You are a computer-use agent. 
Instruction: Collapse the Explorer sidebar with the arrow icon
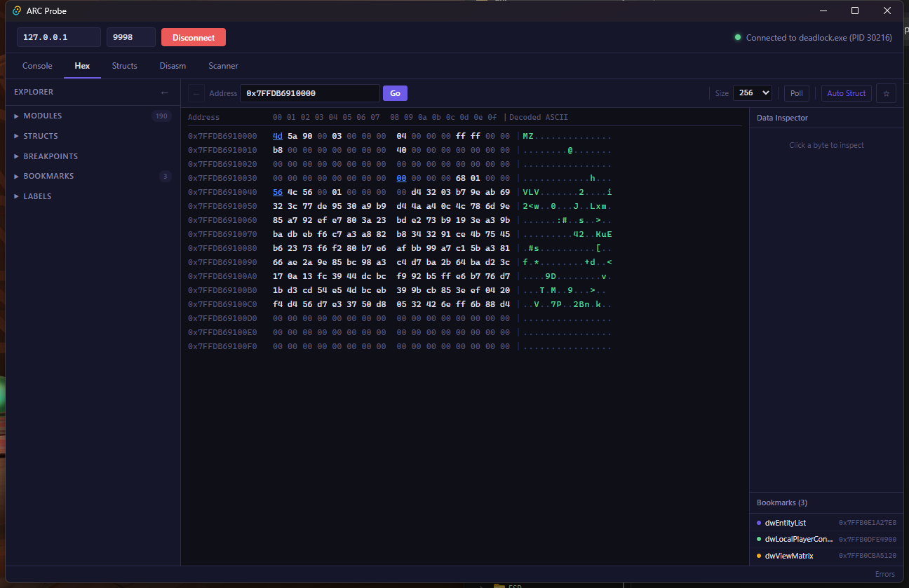coord(165,93)
